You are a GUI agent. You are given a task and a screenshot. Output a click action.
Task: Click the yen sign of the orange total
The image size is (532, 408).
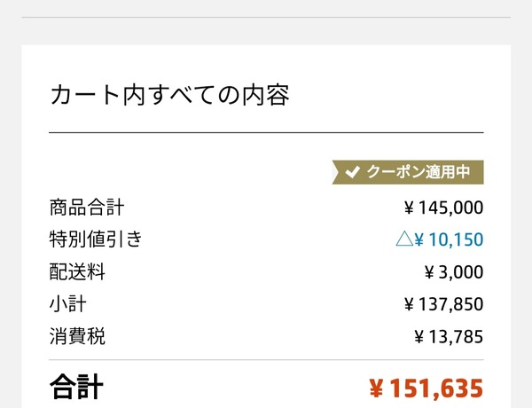point(376,388)
